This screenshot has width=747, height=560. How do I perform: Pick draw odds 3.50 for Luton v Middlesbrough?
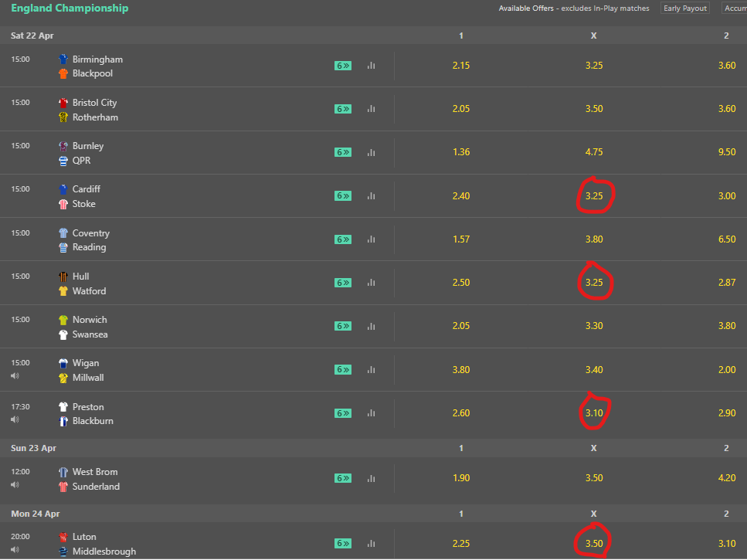click(594, 543)
